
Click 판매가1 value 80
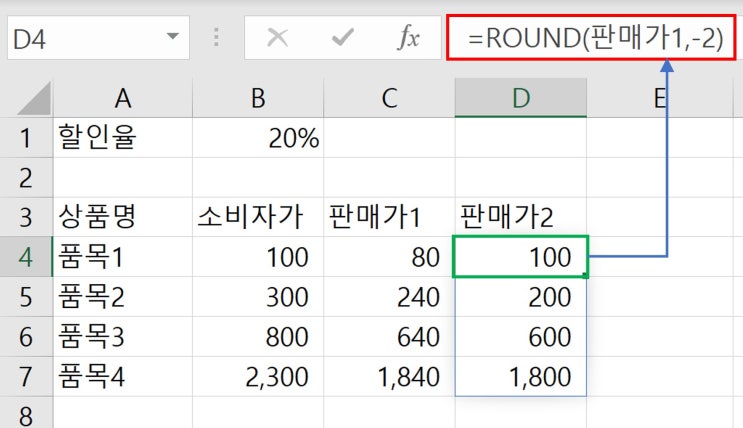[x=390, y=257]
